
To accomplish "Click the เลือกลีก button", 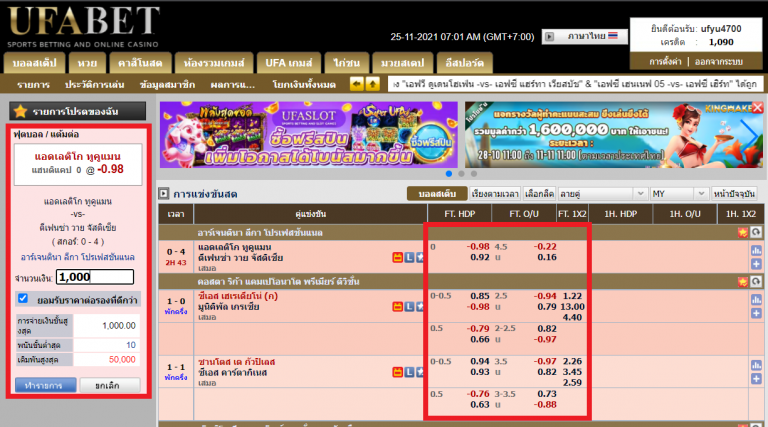I will point(539,194).
